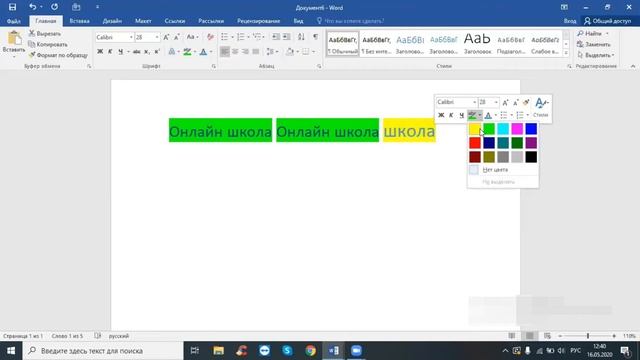Open Skype from taskbar

(x=287, y=351)
